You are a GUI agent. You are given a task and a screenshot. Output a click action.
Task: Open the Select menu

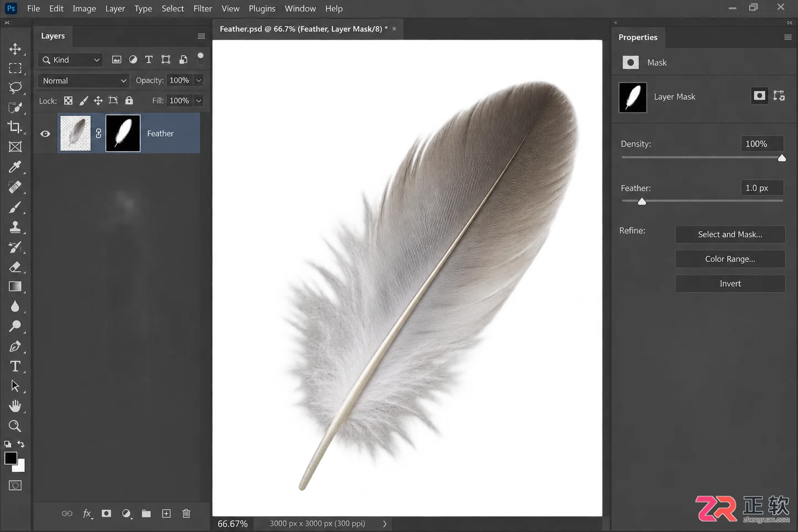(173, 8)
